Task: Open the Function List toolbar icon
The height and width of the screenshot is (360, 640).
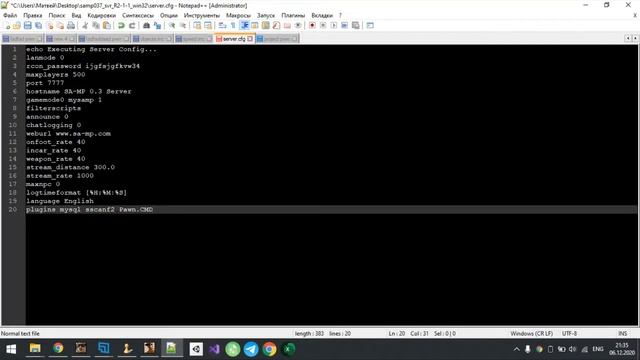Action: pos(276,25)
